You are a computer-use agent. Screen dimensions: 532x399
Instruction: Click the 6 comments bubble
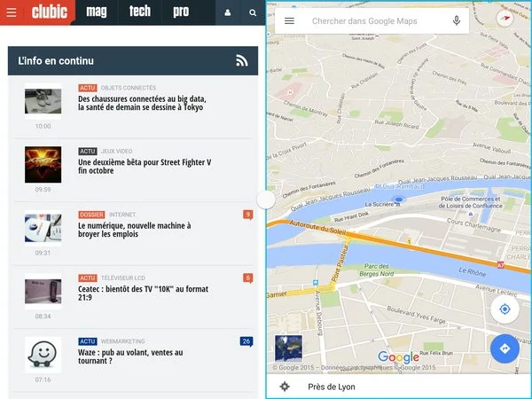(248, 278)
